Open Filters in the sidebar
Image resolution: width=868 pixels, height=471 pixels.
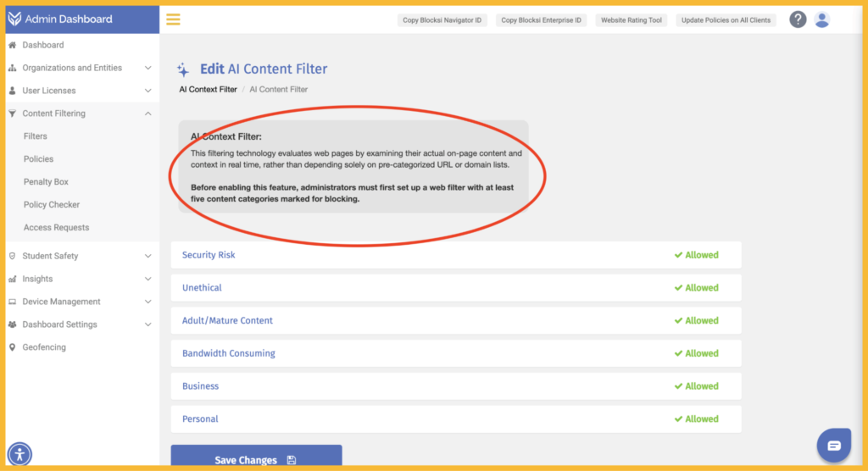coord(36,136)
